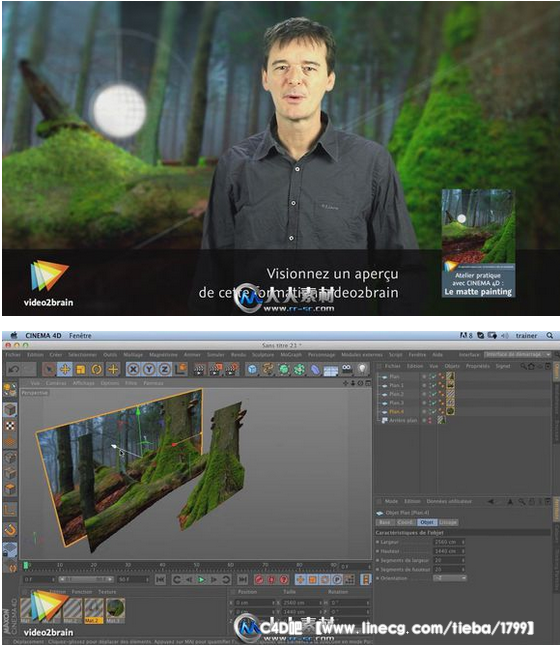Add a cube primitive object
This screenshot has height=645, width=560.
(252, 369)
